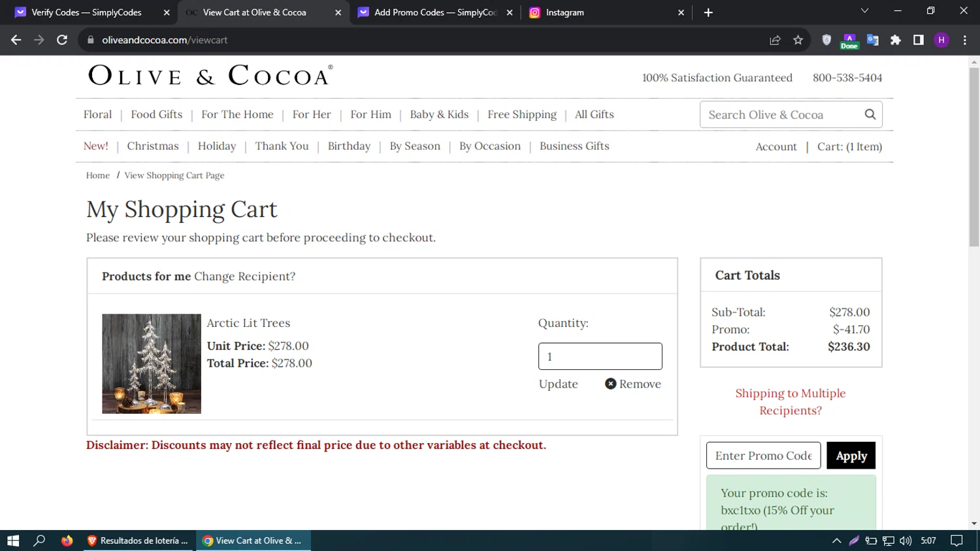Open the Holiday category
This screenshot has width=980, height=551.
(217, 146)
